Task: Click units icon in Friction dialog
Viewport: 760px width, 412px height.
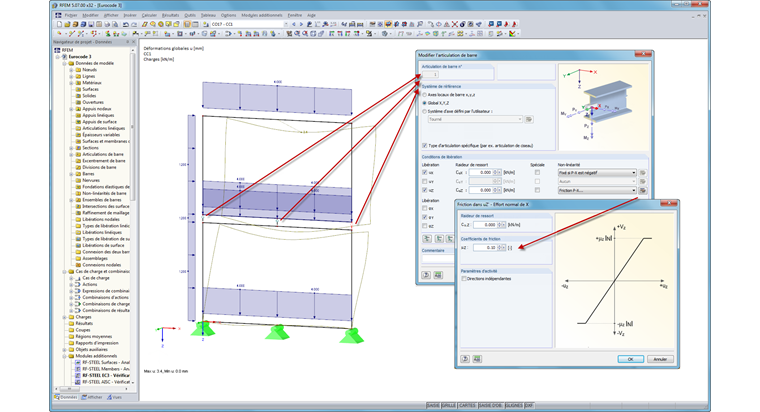Action: pos(477,359)
